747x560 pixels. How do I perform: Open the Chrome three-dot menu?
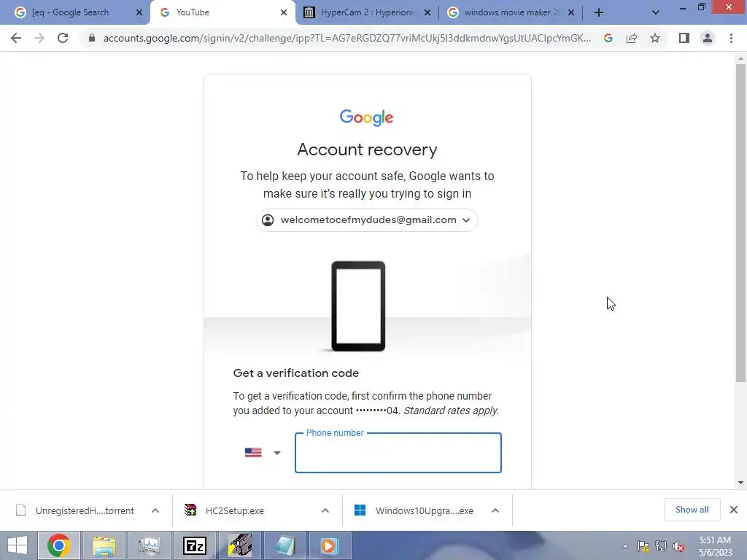731,38
